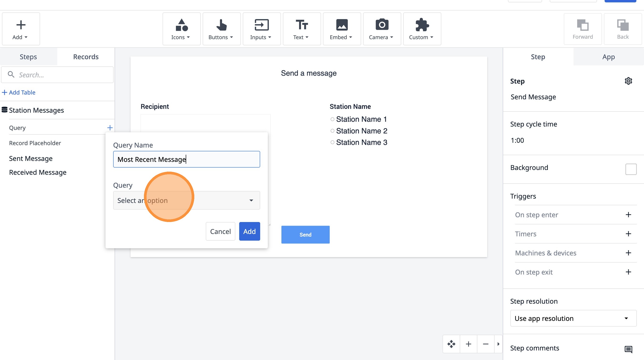Select Station Name 3 radio button
644x360 pixels.
(x=332, y=142)
